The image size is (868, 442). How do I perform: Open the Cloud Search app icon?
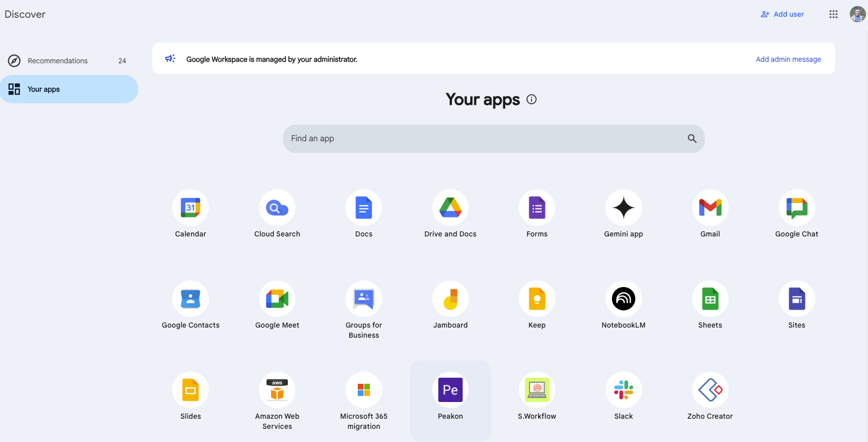pos(277,208)
